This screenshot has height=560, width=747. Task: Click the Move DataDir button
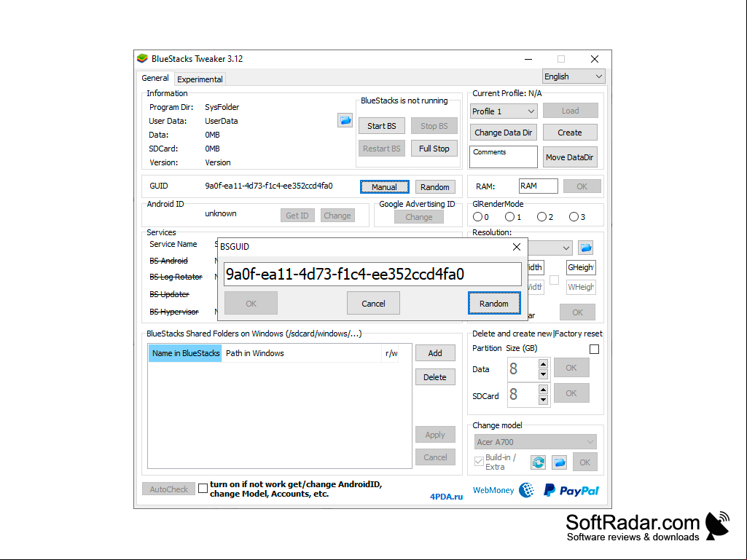[570, 157]
